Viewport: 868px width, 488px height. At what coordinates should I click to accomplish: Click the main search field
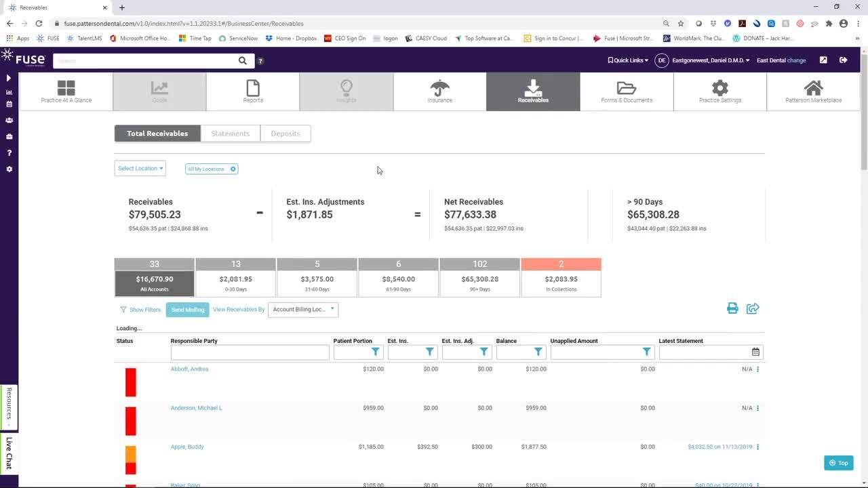click(145, 60)
